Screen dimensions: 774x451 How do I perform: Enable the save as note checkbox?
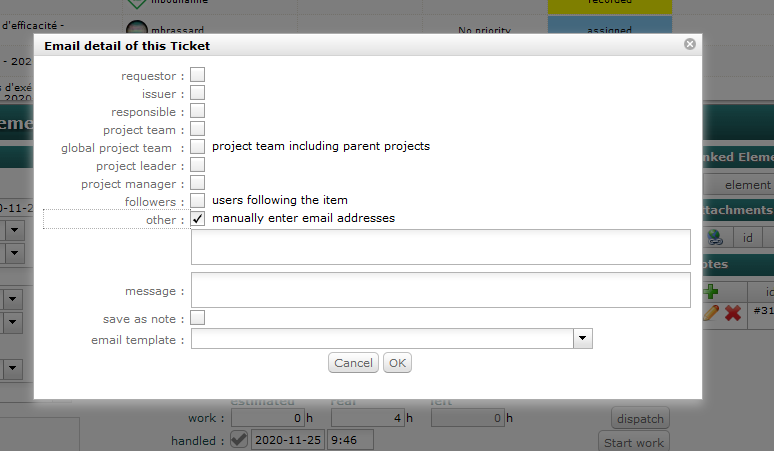(x=198, y=318)
